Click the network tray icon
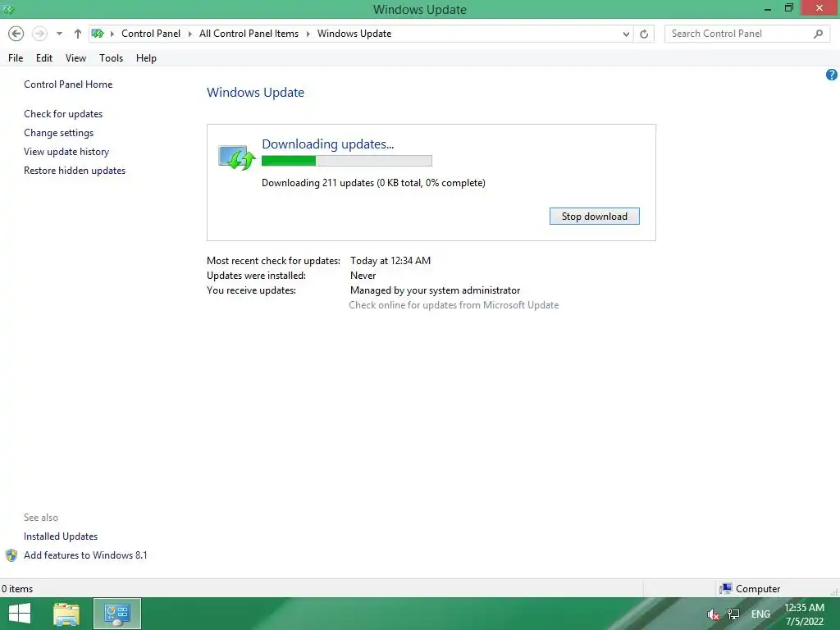Screen dimensions: 840x630 tap(733, 614)
